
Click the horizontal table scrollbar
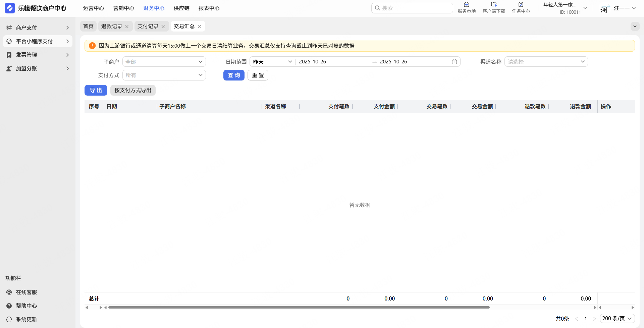tap(299, 307)
